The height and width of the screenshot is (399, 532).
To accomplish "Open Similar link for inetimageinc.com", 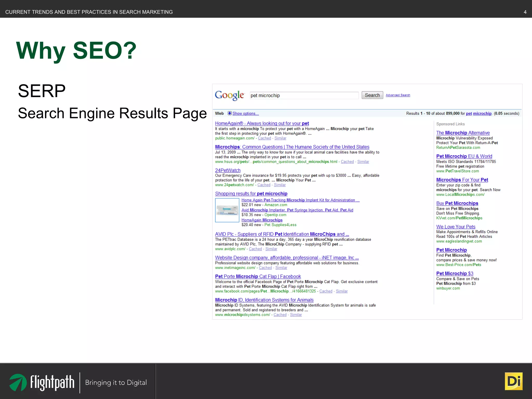I will point(281,268).
